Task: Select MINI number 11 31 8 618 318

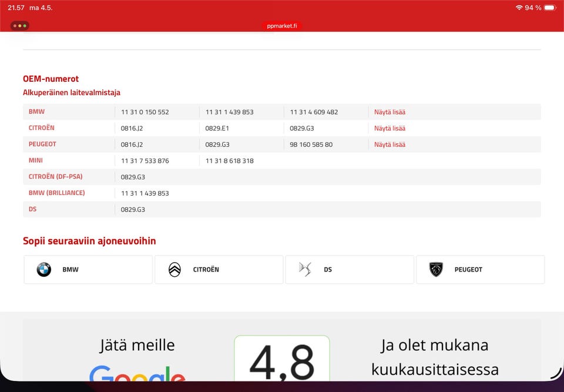Action: click(230, 160)
